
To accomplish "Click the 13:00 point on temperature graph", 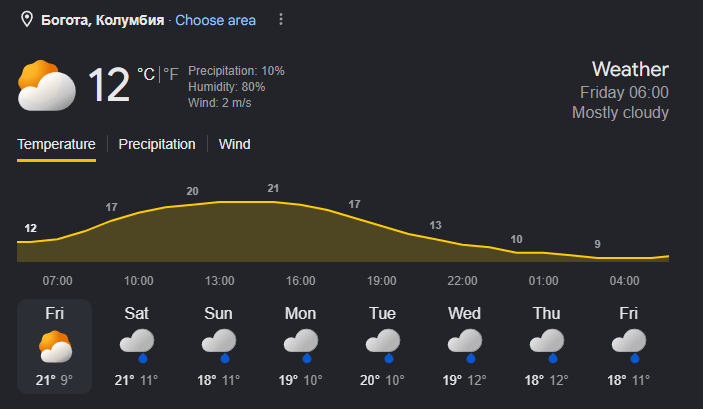I will coord(220,202).
